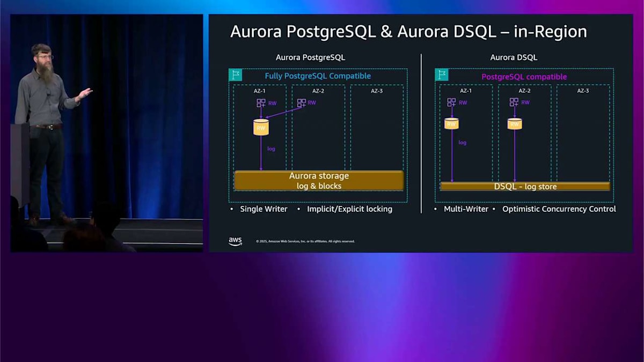Click the RW database cylinder in Aurora DSQL AZ-1
The height and width of the screenshot is (362, 644).
[x=451, y=124]
